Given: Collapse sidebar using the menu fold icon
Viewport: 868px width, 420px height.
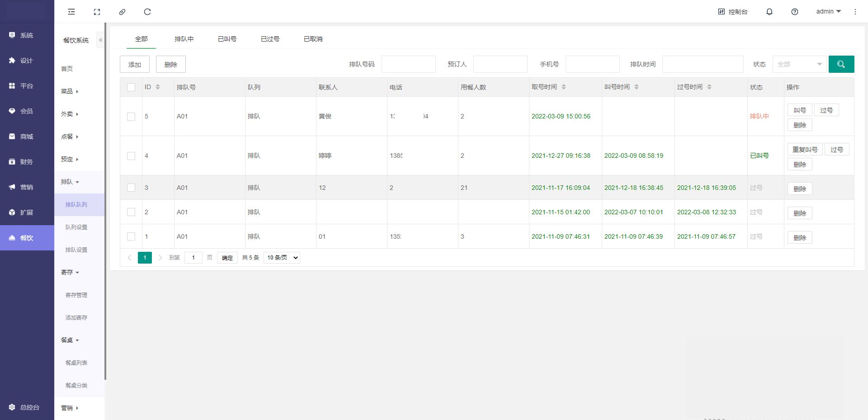Looking at the screenshot, I should coord(71,12).
